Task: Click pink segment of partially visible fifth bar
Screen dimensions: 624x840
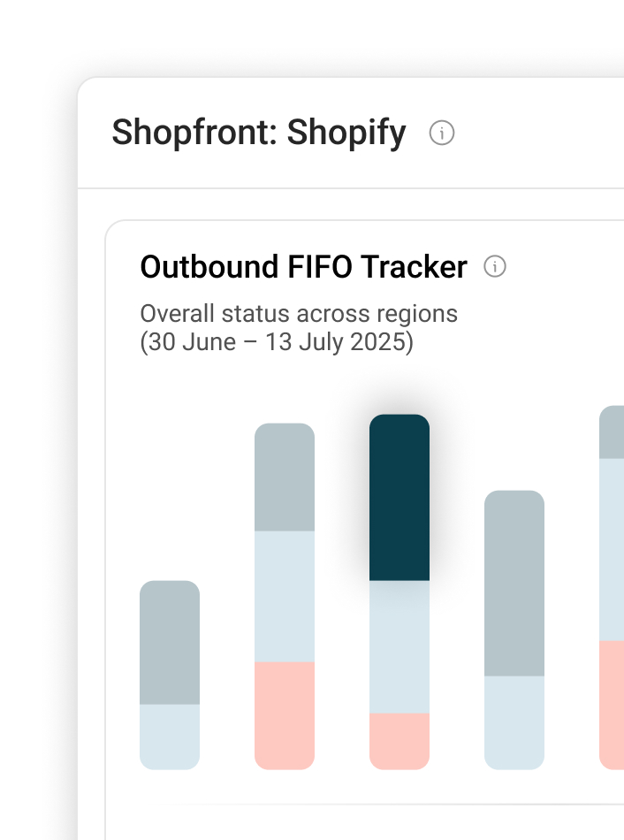Action: coord(612,704)
